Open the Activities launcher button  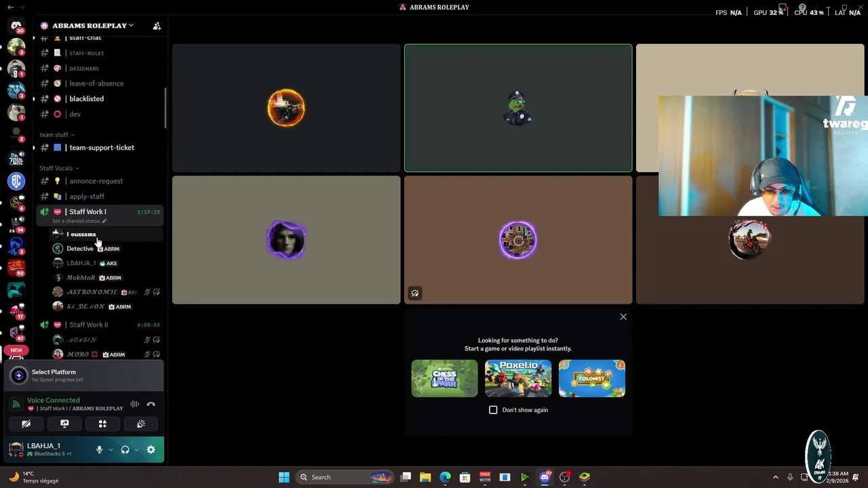coord(102,424)
